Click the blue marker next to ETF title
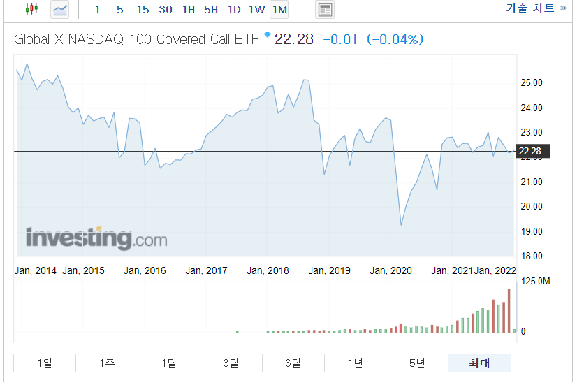This screenshot has height=392, width=577. [x=268, y=35]
